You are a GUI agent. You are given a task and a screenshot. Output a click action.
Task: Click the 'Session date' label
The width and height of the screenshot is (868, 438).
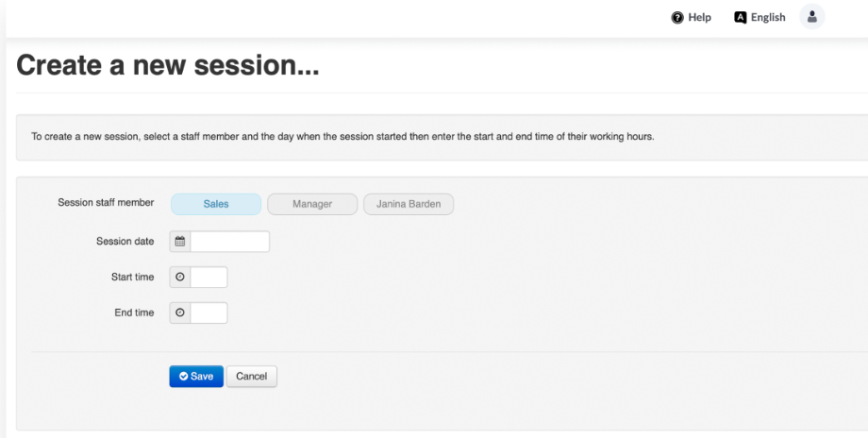tap(125, 242)
